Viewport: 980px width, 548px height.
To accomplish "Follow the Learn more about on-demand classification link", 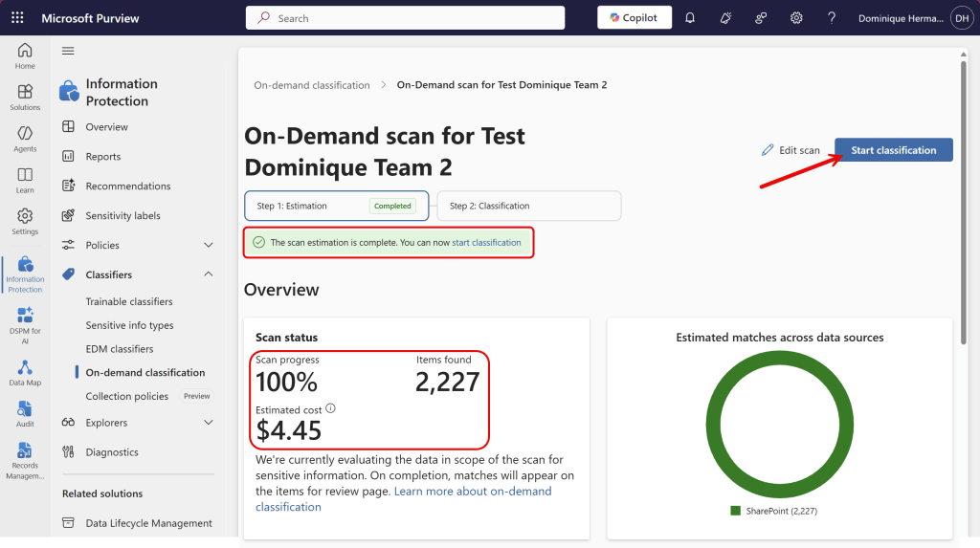I will 472,492.
